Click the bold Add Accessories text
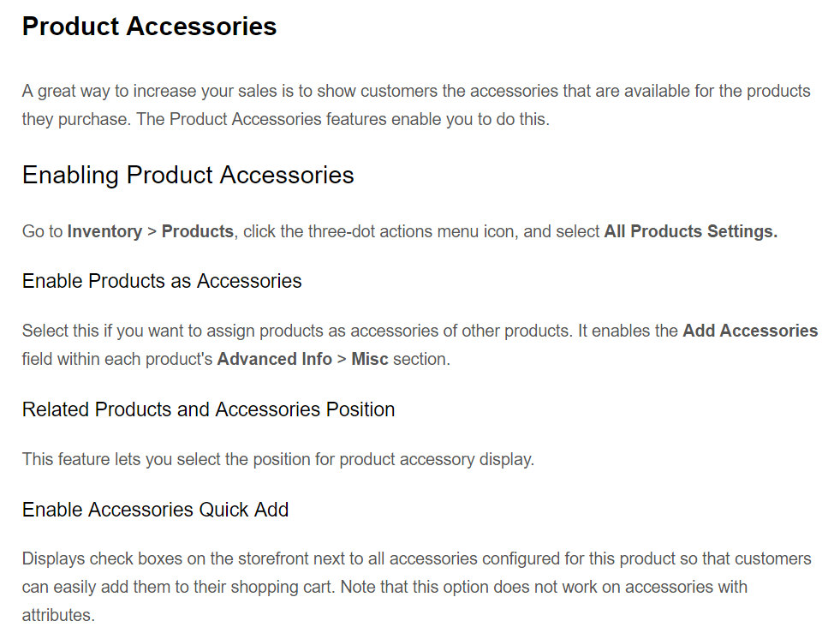Viewport: 840px width, 639px height. [750, 331]
